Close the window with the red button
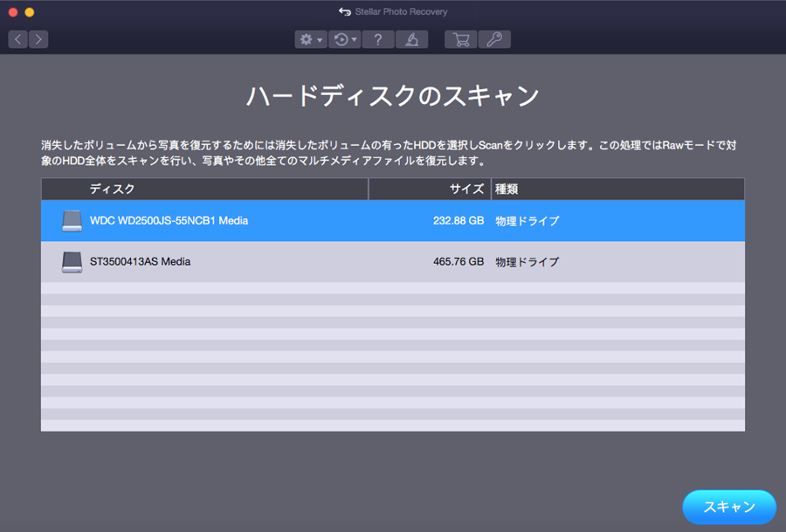The image size is (786, 532). 13,12
